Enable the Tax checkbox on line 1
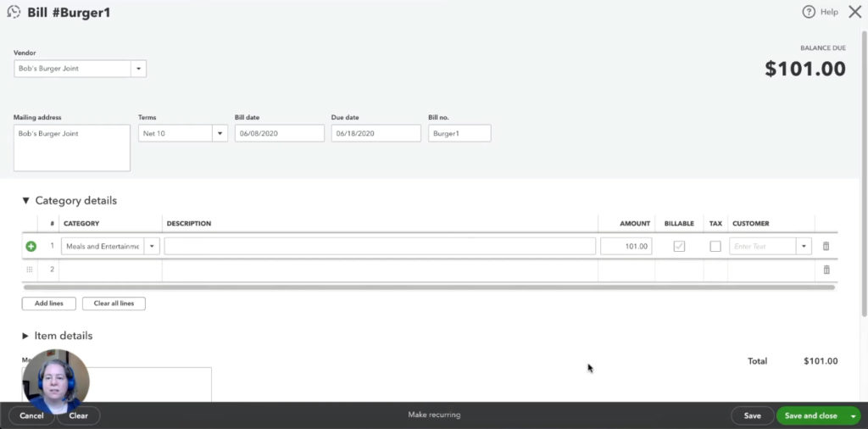This screenshot has width=868, height=429. point(715,247)
